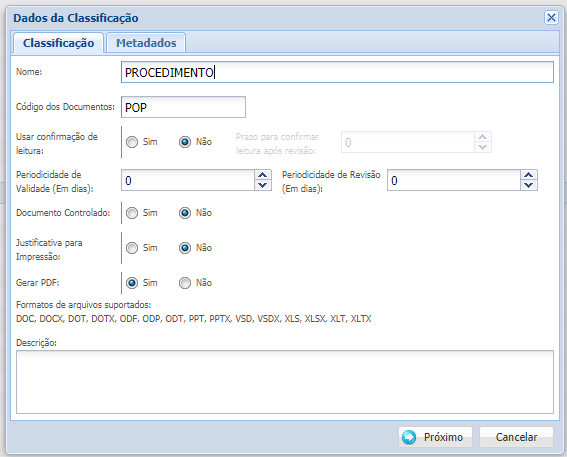Screen dimensions: 567x457
Task: Select Não for Documento Controlado
Action: click(185, 213)
